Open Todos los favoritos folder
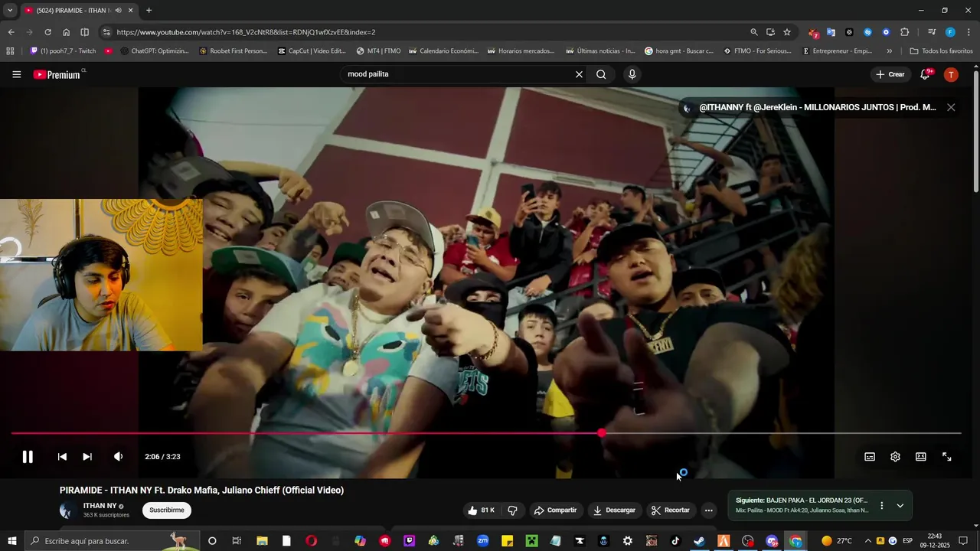Viewport: 980px width, 551px height. [941, 51]
